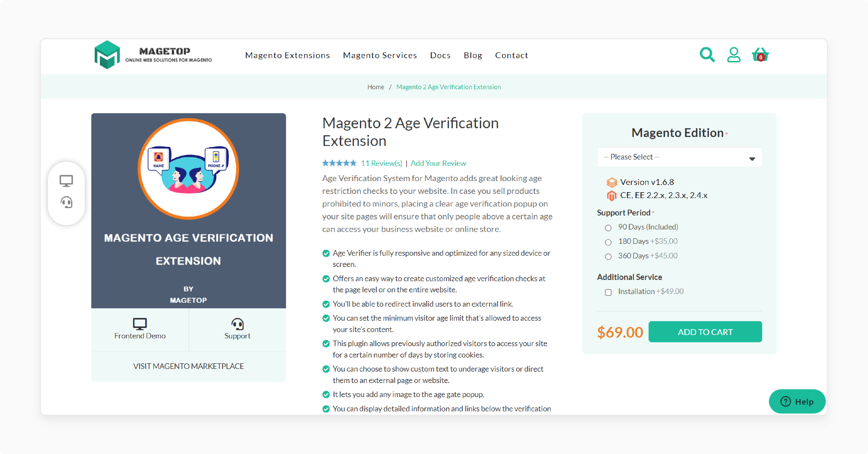Viewport: 868px width, 454px height.
Task: Open the search magnifier icon
Action: pyautogui.click(x=707, y=55)
